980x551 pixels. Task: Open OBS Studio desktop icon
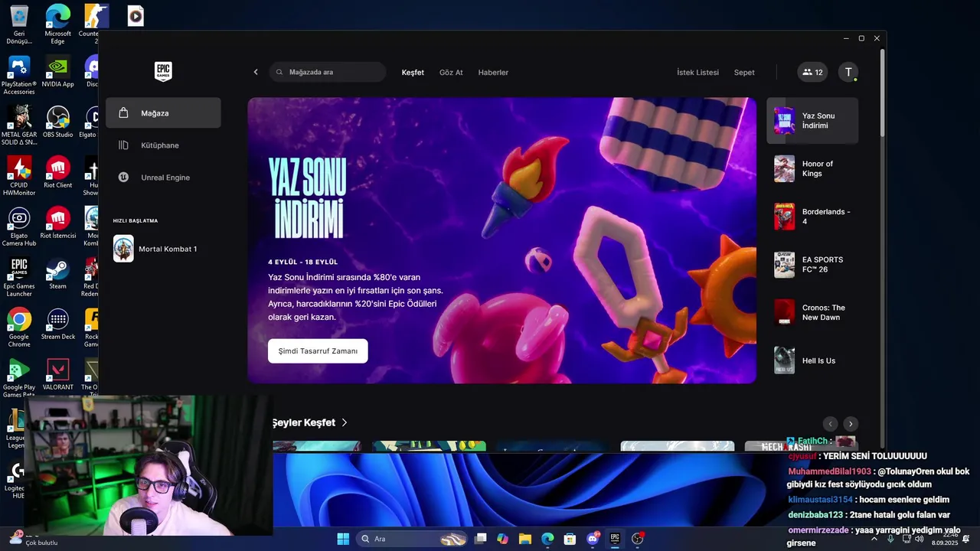coord(57,122)
